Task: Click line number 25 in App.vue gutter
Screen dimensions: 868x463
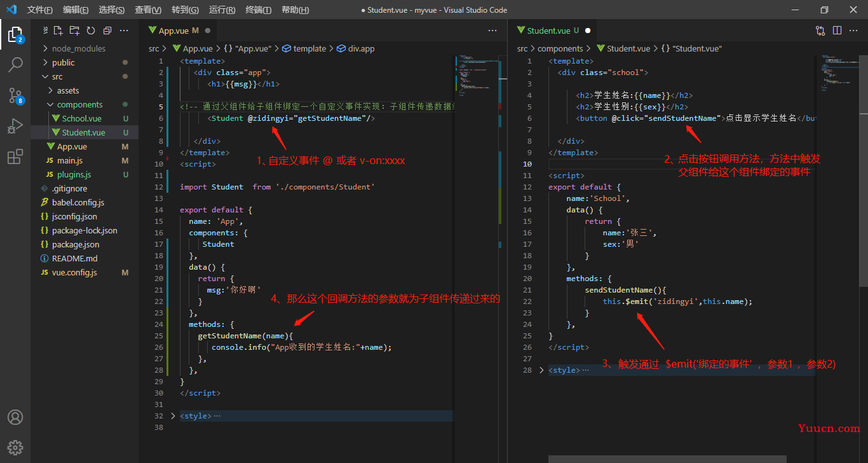Action: pos(159,336)
